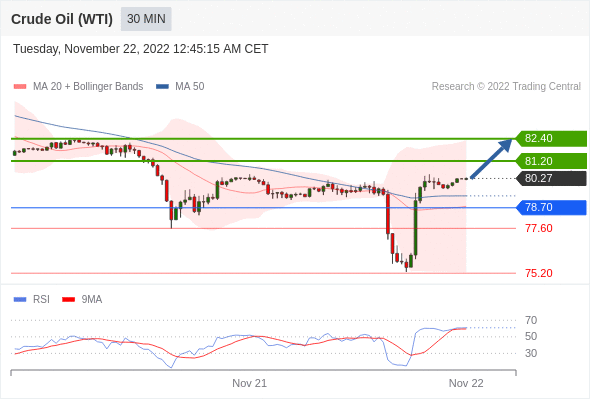590x400 pixels.
Task: Select the Crude Oil (WTI) title
Action: click(62, 19)
